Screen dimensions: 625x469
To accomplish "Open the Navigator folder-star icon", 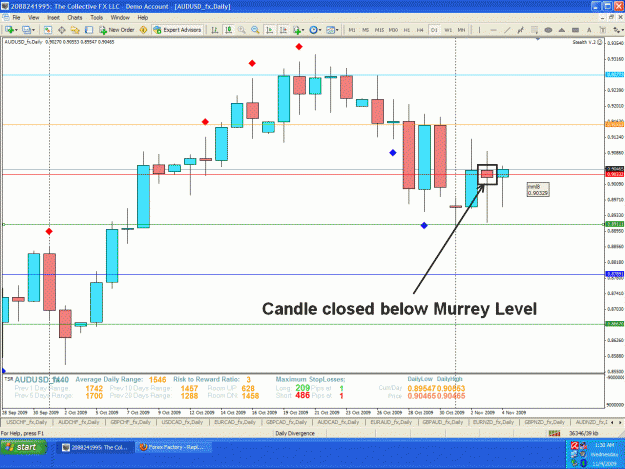I will pos(75,30).
